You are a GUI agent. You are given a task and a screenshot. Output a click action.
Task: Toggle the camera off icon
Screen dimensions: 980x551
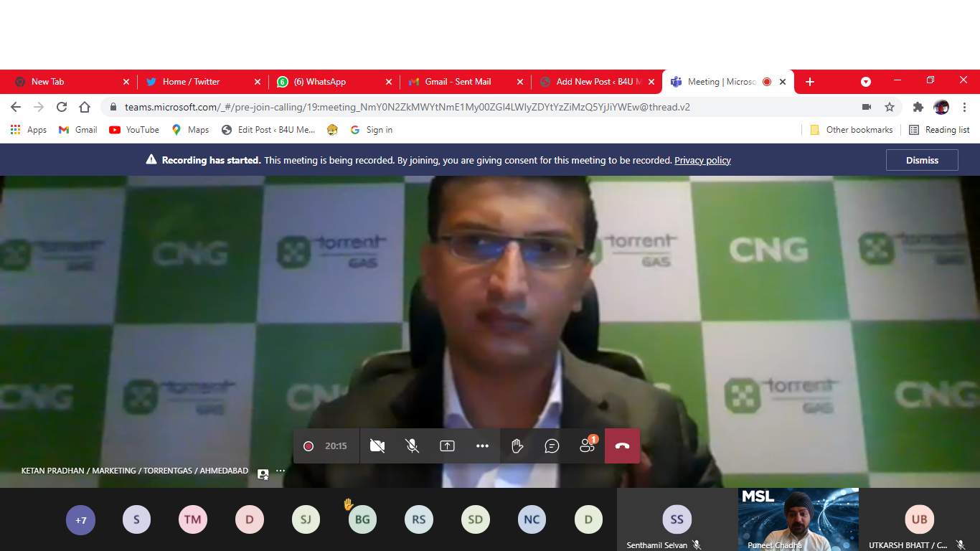click(377, 446)
